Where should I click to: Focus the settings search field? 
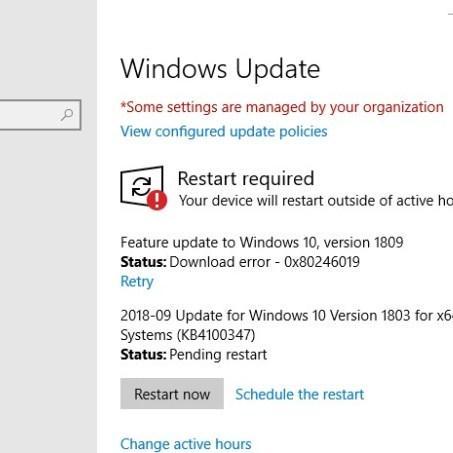coord(40,115)
